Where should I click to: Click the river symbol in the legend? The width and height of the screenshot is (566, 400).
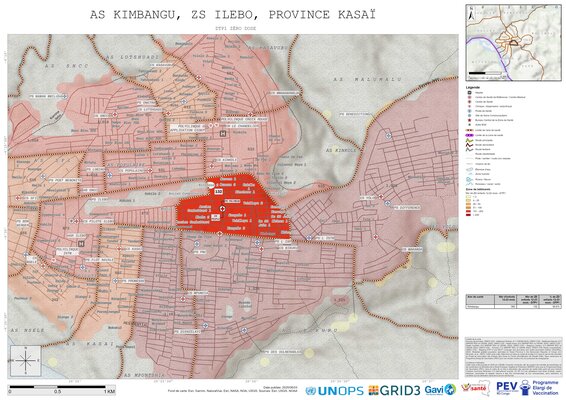pos(469,179)
